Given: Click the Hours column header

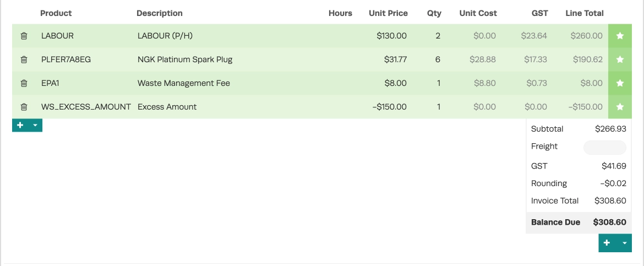Looking at the screenshot, I should [341, 13].
